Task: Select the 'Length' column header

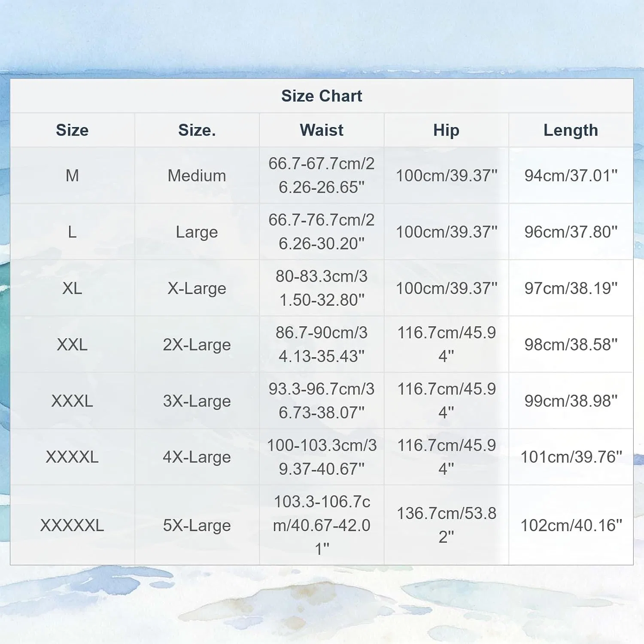Action: (x=571, y=130)
